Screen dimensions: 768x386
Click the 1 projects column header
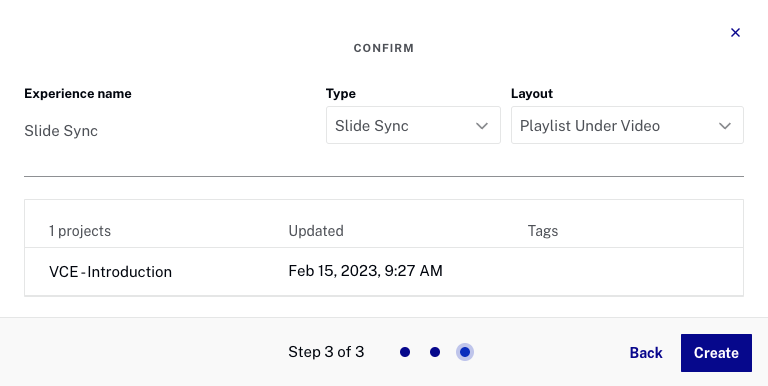80,231
